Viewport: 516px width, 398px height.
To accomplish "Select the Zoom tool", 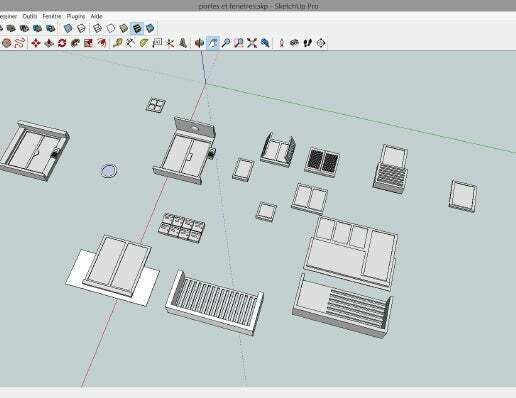I will click(226, 43).
